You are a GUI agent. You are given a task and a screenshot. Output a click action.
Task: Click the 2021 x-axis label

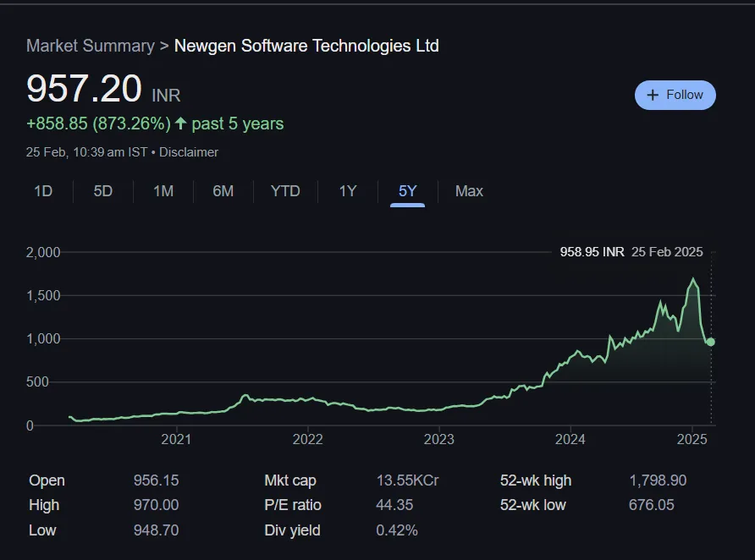(x=176, y=439)
